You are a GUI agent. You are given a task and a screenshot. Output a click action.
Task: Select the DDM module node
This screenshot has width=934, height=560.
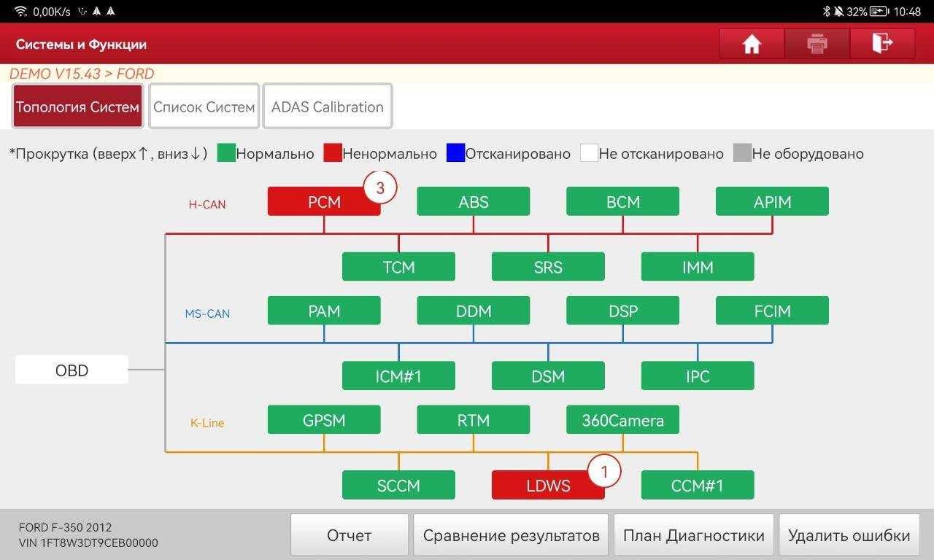coord(474,311)
